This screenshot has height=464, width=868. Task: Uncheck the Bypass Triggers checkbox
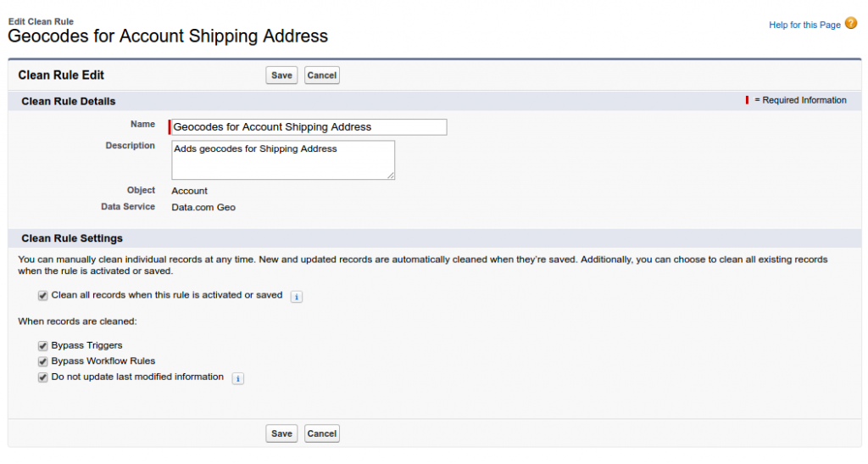click(x=42, y=346)
